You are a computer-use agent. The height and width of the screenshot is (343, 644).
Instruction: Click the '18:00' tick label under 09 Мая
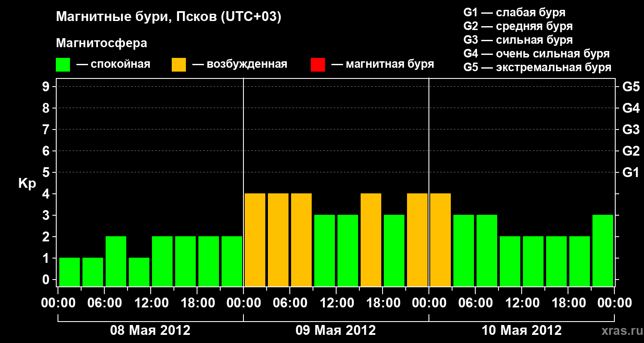point(383,303)
